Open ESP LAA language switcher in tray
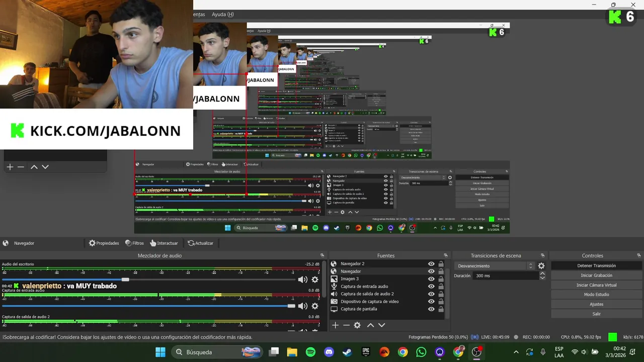The image size is (644, 362). click(559, 352)
